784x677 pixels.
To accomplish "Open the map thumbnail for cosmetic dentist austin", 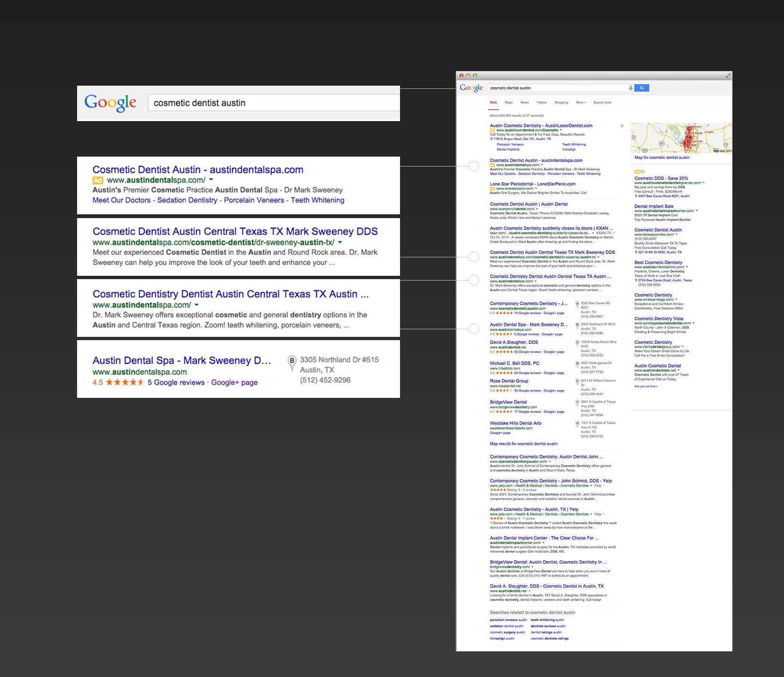I will [681, 138].
